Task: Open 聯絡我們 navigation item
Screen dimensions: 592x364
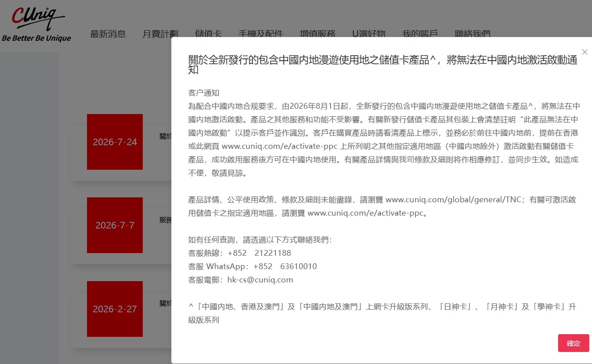Action: coord(472,34)
